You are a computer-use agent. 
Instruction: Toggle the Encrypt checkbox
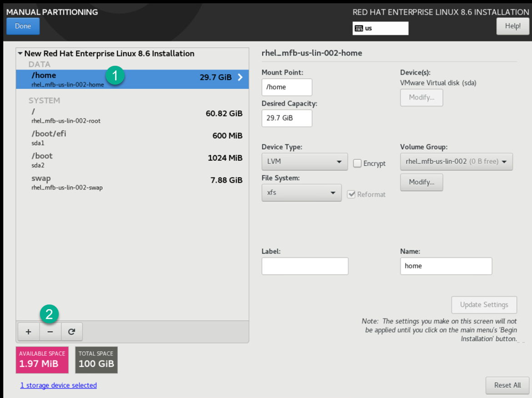(357, 163)
